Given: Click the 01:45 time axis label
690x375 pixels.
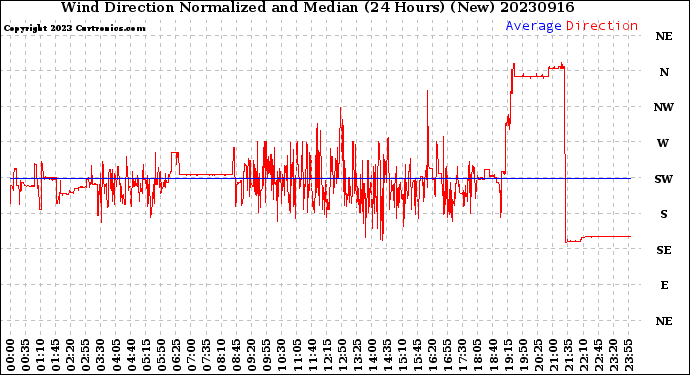Looking at the screenshot, I should tap(56, 355).
